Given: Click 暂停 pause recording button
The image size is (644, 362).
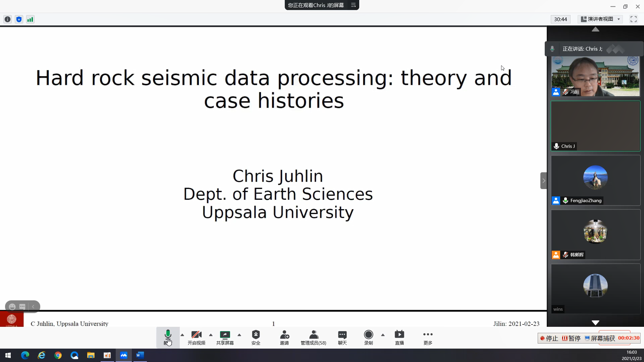Looking at the screenshot, I should click(x=571, y=338).
